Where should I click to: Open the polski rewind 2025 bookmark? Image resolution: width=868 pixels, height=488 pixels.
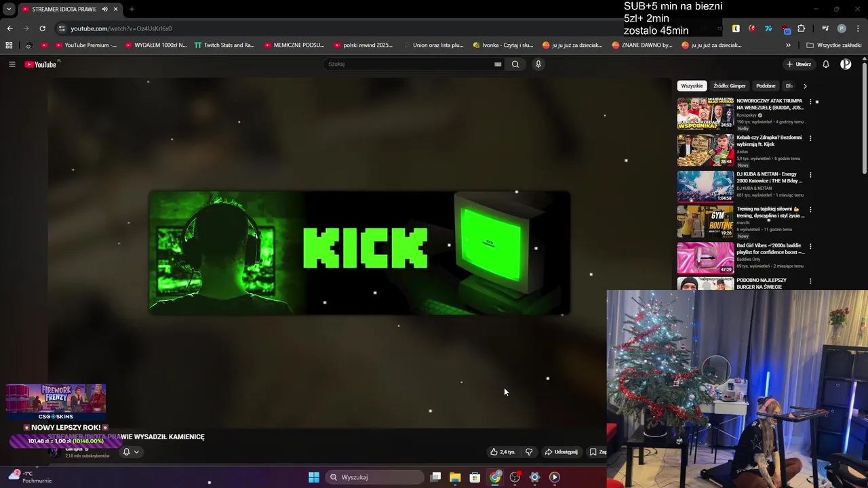tap(363, 45)
